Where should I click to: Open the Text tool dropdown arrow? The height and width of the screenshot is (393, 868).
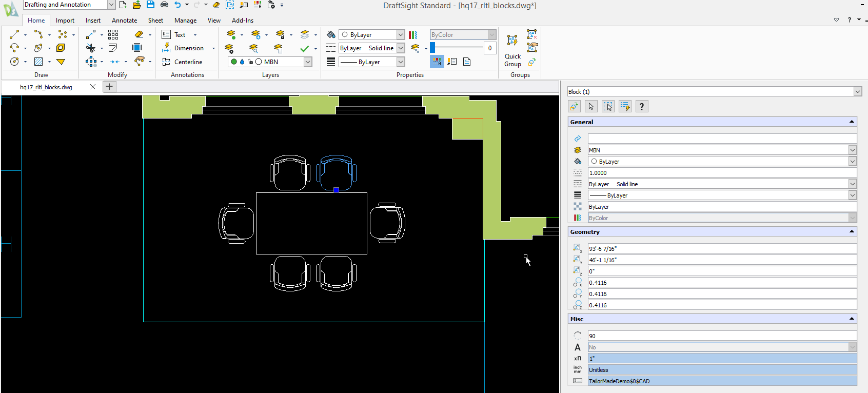(195, 35)
